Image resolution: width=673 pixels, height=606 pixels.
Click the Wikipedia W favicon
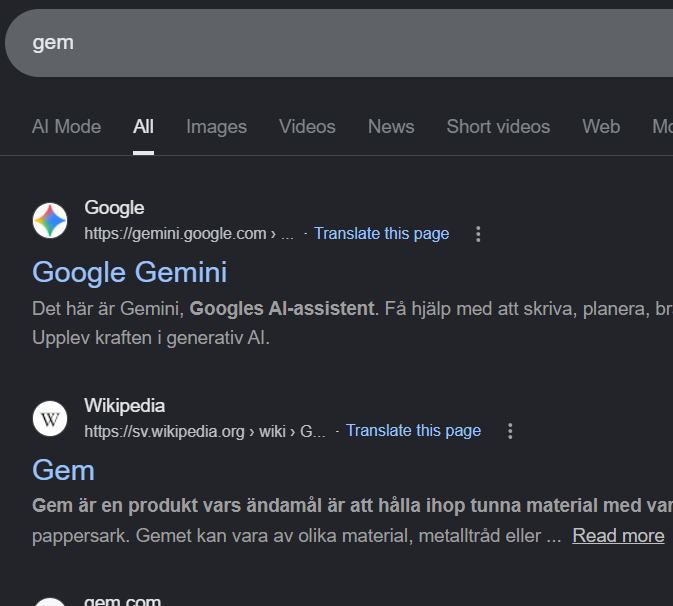(50, 418)
